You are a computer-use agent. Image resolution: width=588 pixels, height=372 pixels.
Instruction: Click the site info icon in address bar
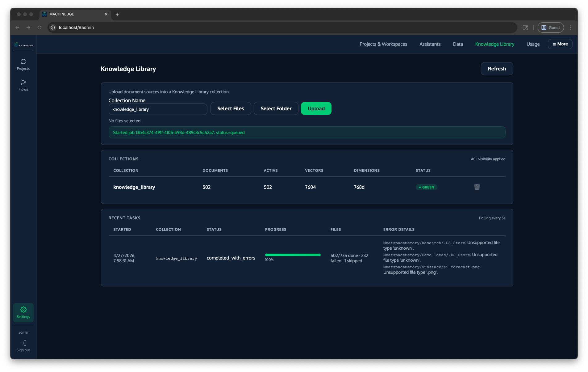pyautogui.click(x=53, y=27)
